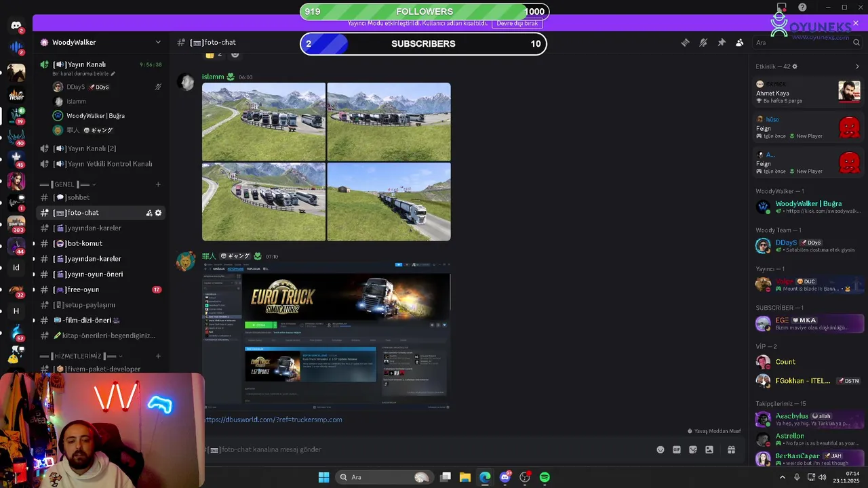Viewport: 868px width, 488px height.
Task: Open first yayından-kareler channel
Action: (101, 228)
